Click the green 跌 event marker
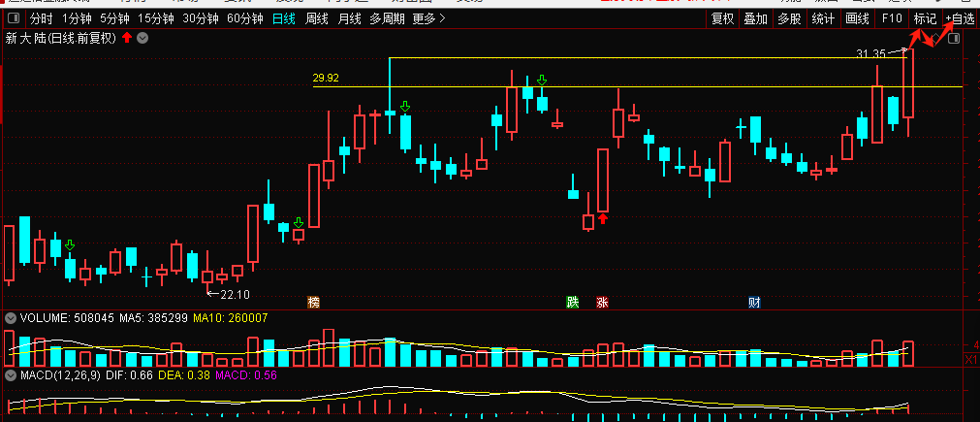The image size is (980, 422). point(573,303)
